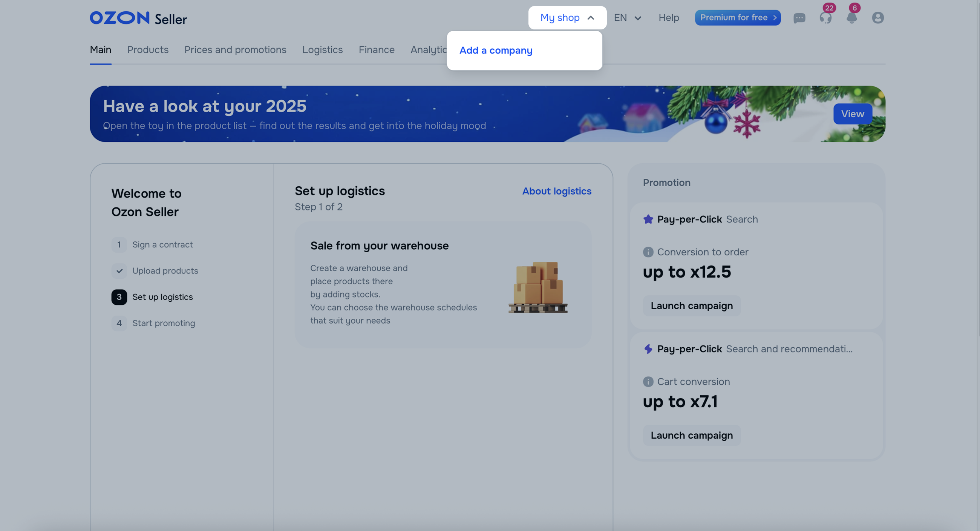Expand the EN language selector

pos(627,18)
